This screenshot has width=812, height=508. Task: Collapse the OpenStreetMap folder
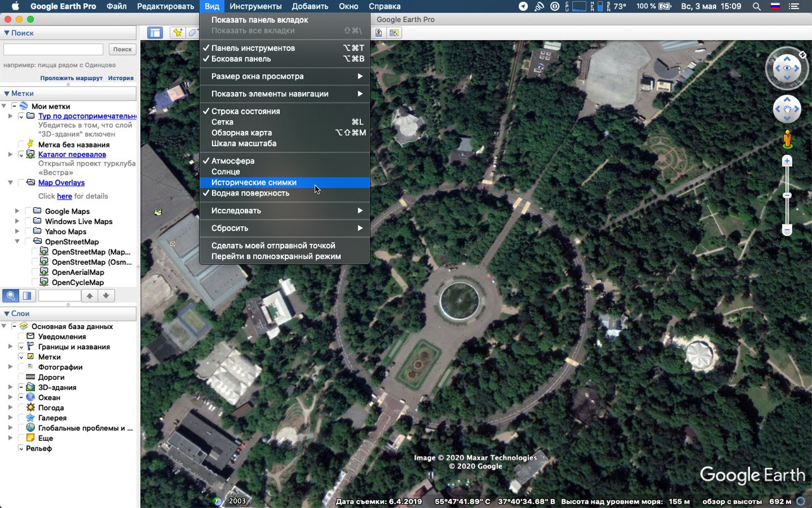pyautogui.click(x=17, y=241)
